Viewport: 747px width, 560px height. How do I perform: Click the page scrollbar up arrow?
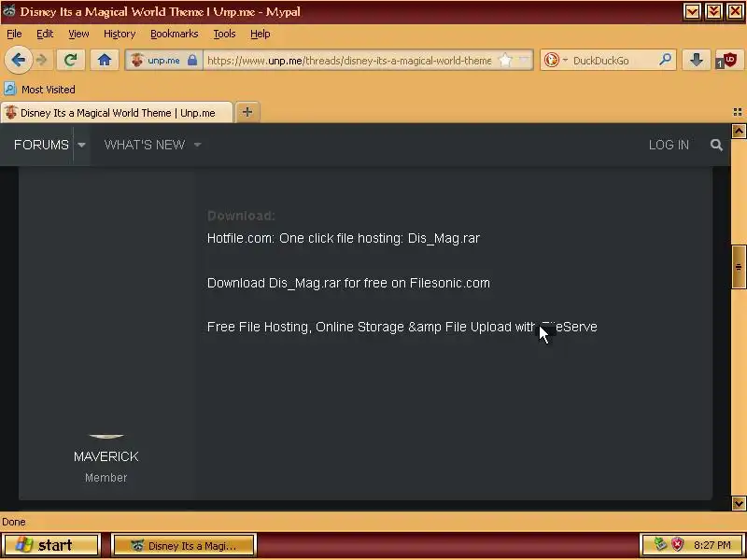pyautogui.click(x=739, y=132)
